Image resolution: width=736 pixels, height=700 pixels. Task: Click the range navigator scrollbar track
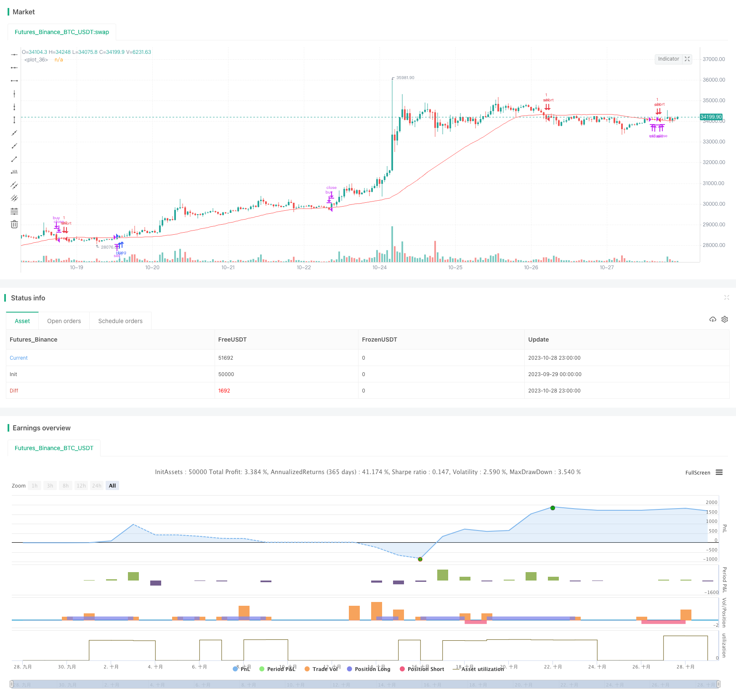tap(365, 684)
